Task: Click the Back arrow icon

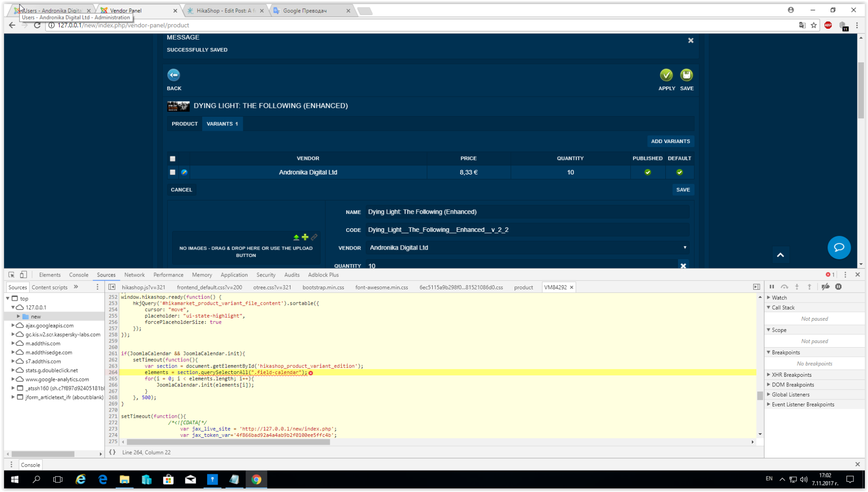Action: (174, 75)
